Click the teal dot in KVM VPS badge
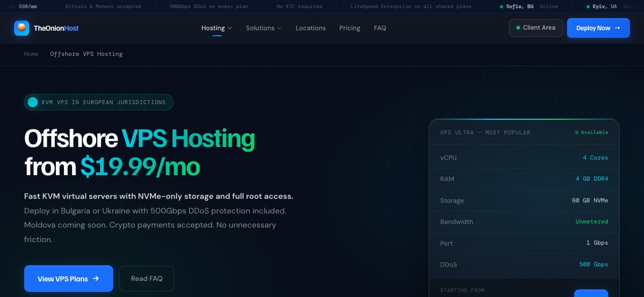This screenshot has width=644, height=297. point(33,102)
